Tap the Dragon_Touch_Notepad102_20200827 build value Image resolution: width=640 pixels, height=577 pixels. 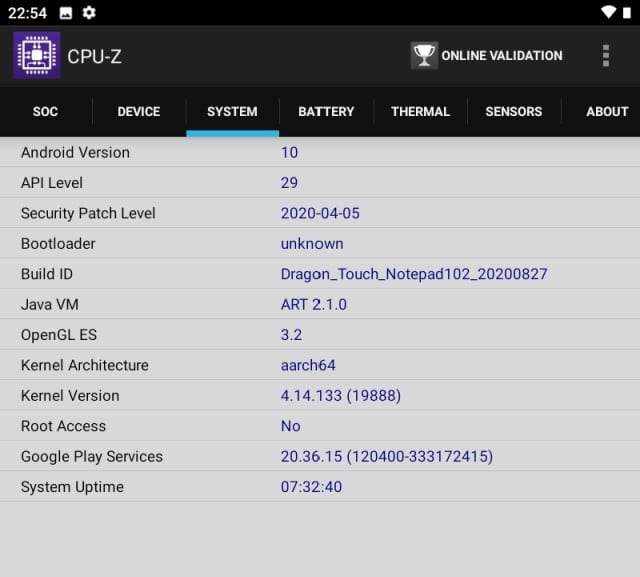click(414, 274)
